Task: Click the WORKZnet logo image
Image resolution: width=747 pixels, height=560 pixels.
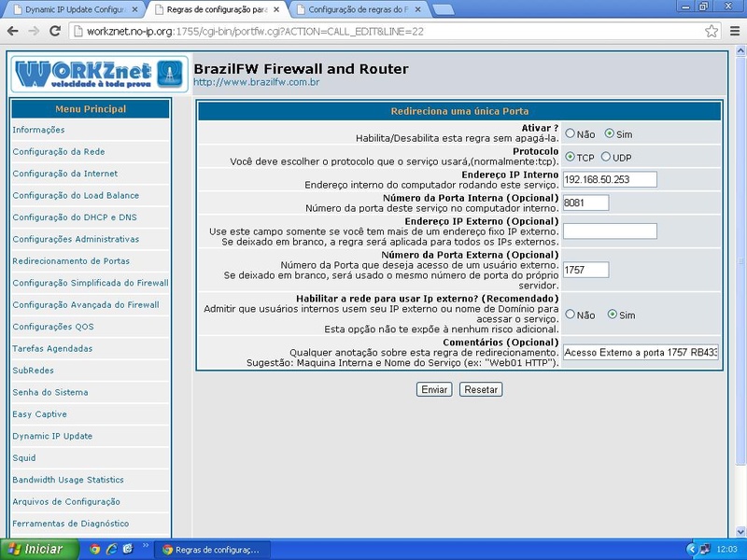Action: pos(100,74)
